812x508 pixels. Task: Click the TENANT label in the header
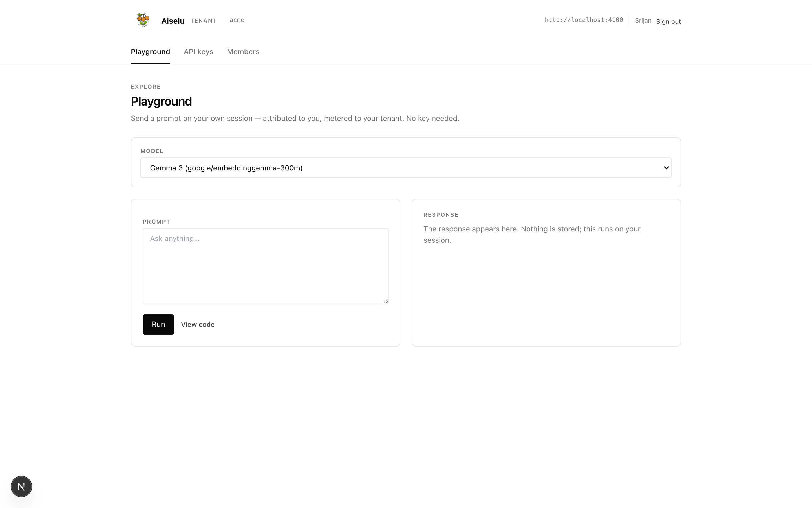pyautogui.click(x=203, y=21)
